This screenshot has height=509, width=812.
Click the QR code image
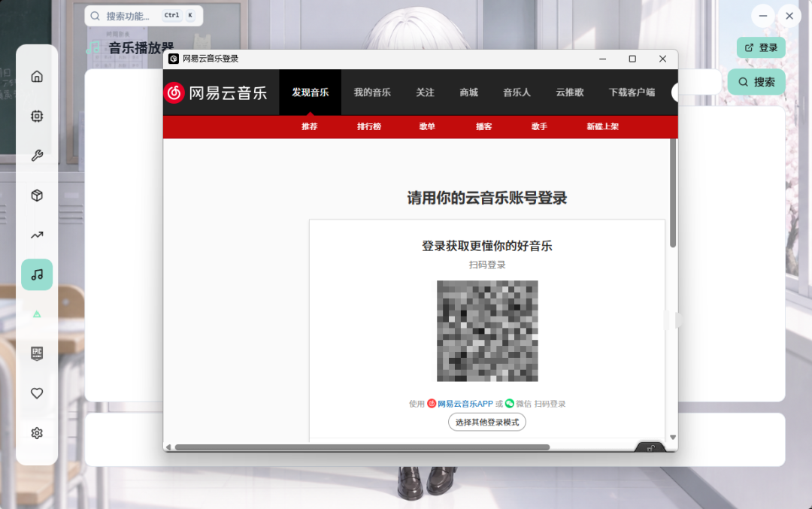pos(487,331)
